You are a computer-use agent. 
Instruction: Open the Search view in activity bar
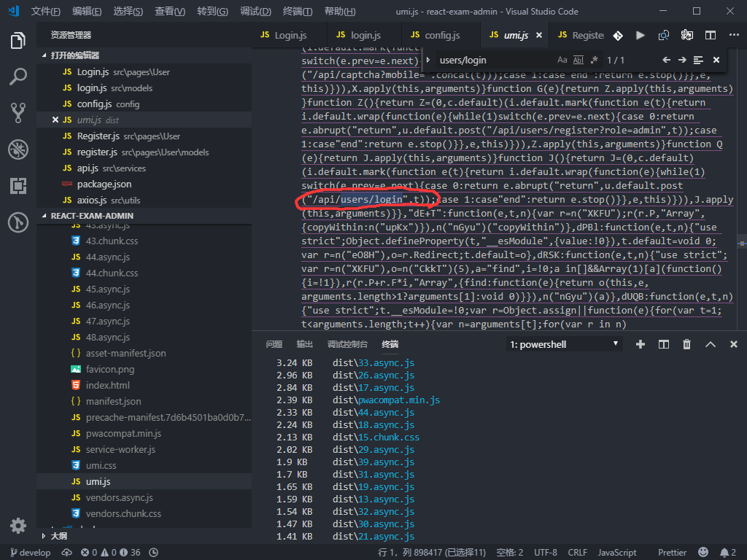tap(18, 77)
